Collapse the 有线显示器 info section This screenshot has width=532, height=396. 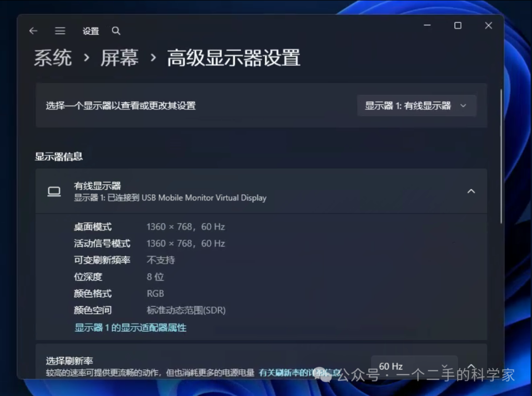(471, 191)
